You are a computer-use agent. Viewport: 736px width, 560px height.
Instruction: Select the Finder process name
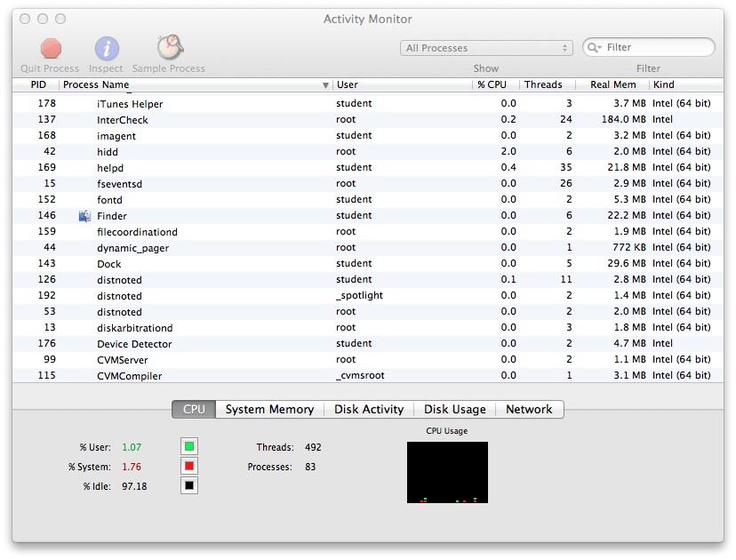point(112,216)
